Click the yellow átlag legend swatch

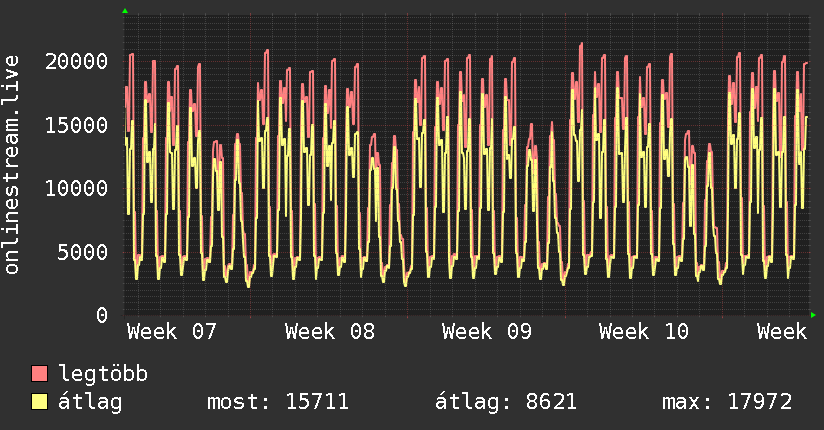pos(40,402)
